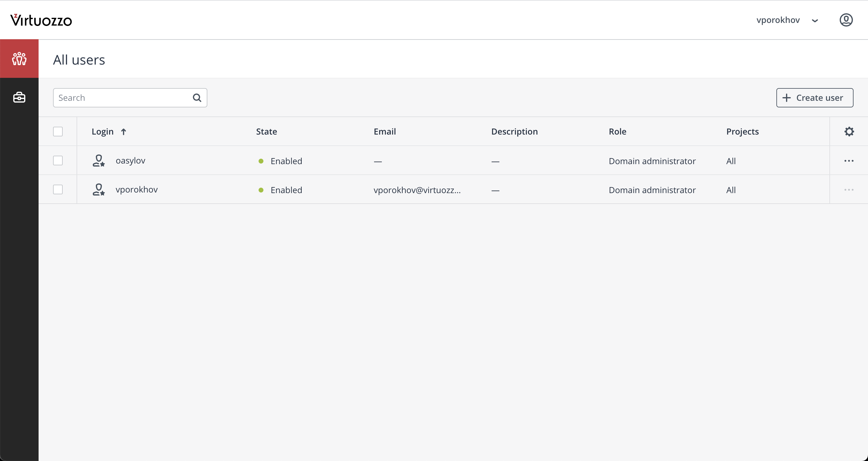Click the Create user button

814,98
